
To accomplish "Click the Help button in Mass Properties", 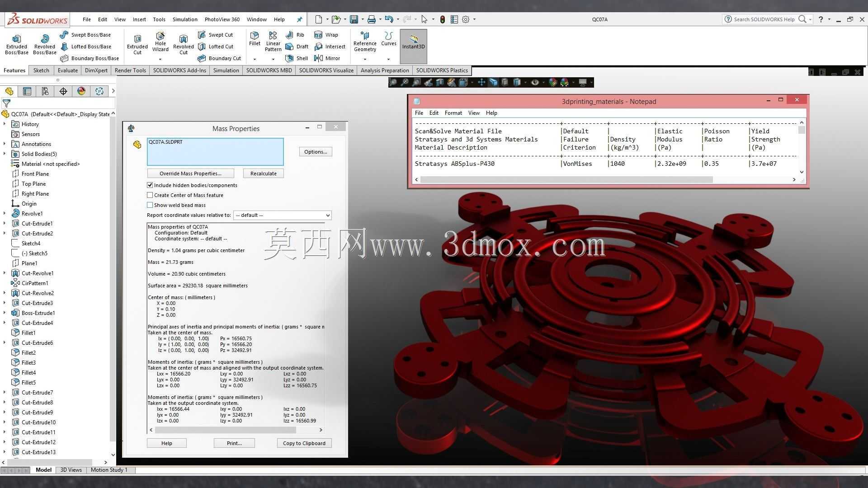I will (166, 443).
